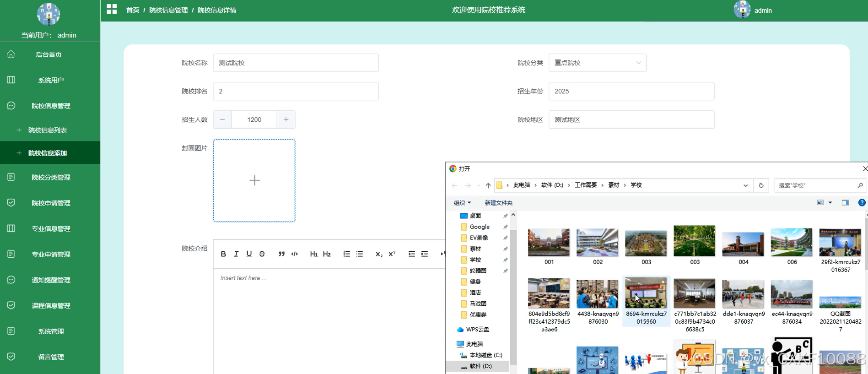The image size is (868, 374).
Task: Open 专业信息管理 sidebar menu
Action: [x=50, y=228]
